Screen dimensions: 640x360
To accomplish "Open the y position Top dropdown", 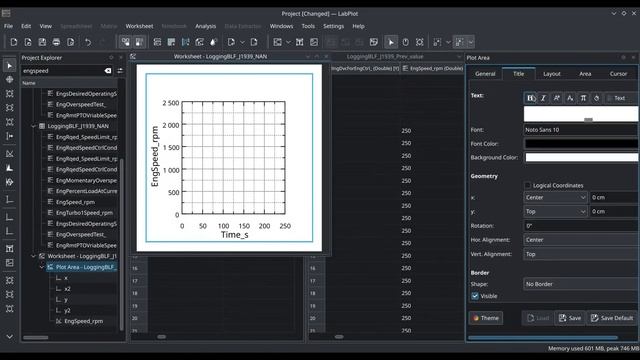I will 555,211.
